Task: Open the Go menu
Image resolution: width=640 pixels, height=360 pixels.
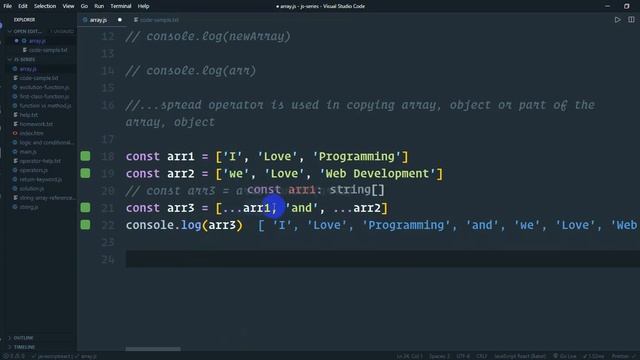Action: 84,6
